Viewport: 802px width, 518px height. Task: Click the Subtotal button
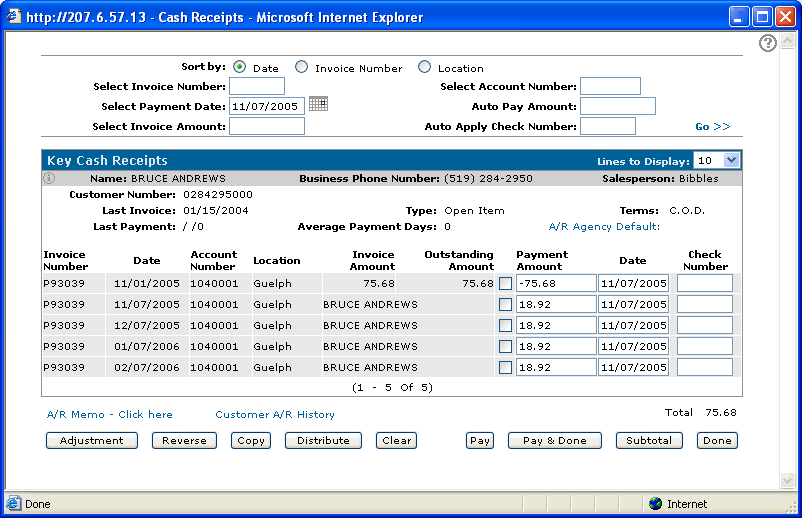tap(649, 440)
